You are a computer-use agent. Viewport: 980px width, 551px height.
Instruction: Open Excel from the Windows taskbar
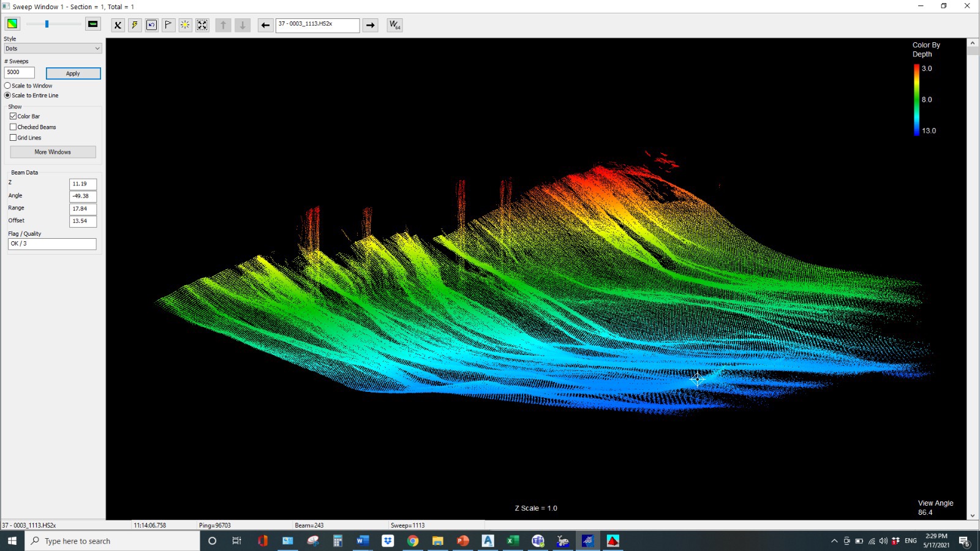513,541
